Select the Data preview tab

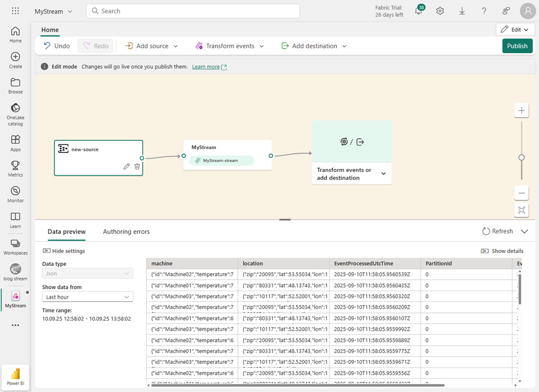pyautogui.click(x=67, y=232)
